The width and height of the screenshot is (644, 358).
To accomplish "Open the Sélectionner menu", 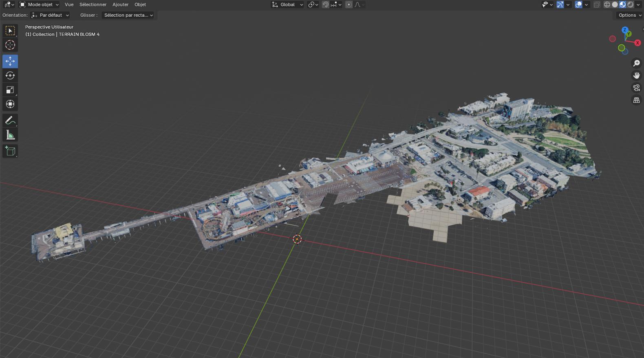I will tap(93, 4).
